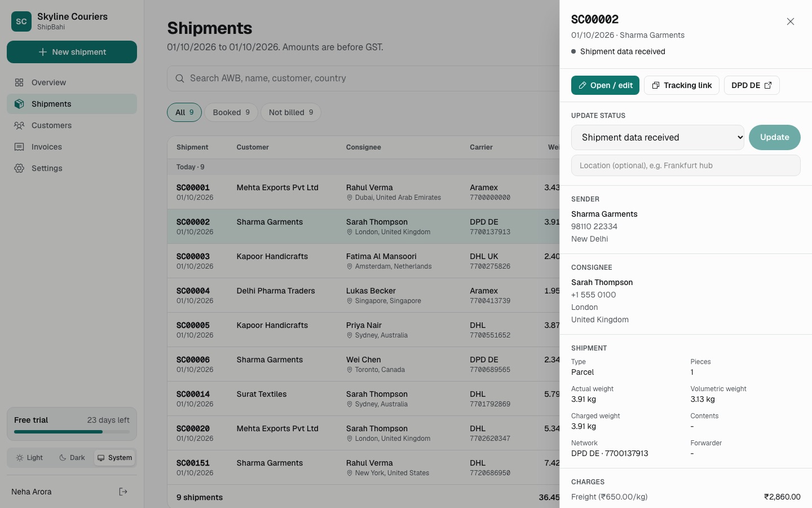Image resolution: width=812 pixels, height=508 pixels.
Task: Select shipment row SC00001
Action: [x=363, y=192]
